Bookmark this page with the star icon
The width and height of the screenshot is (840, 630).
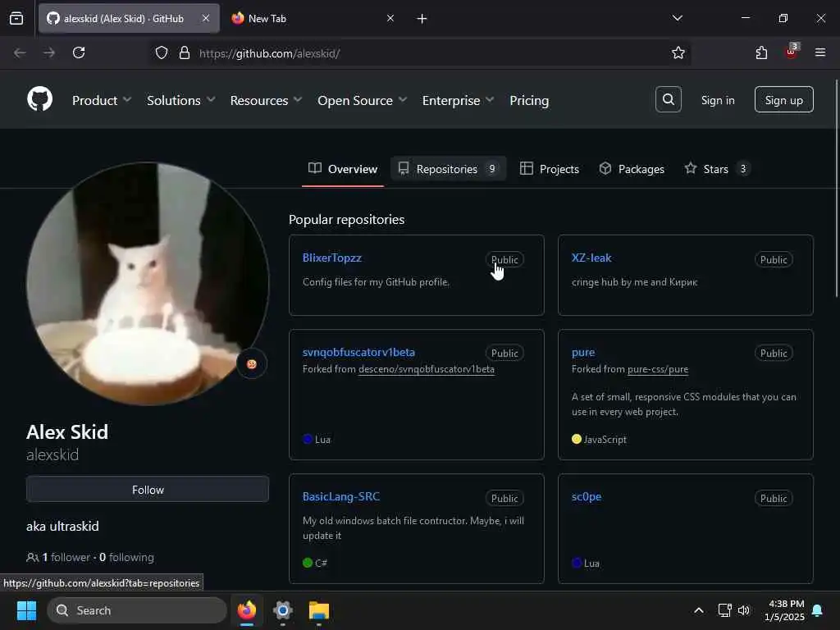pyautogui.click(x=678, y=52)
